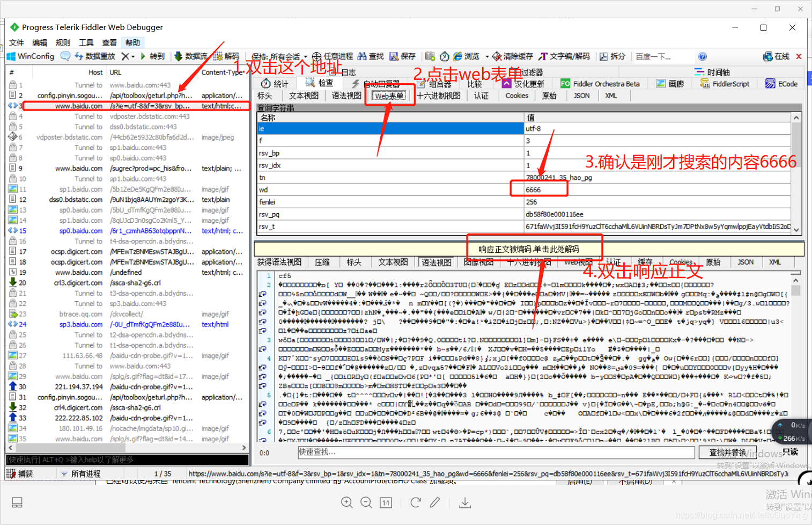Click the 快速执行 command box
Viewport: 812px width, 525px height.
pyautogui.click(x=127, y=460)
